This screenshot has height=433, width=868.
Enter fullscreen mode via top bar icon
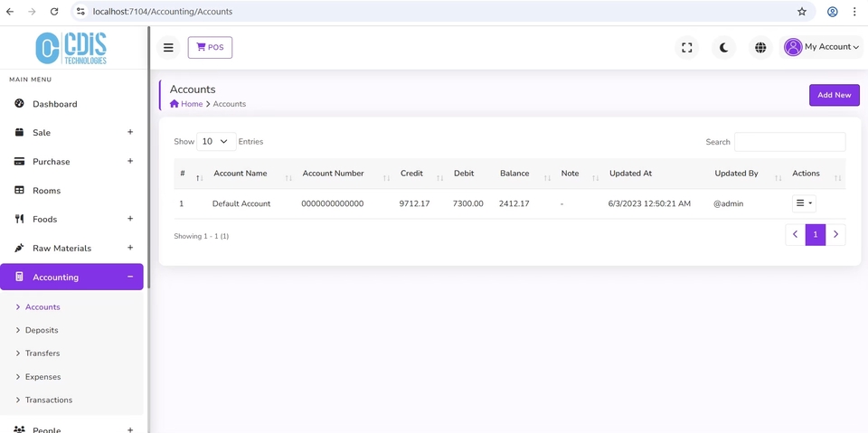[x=687, y=48]
